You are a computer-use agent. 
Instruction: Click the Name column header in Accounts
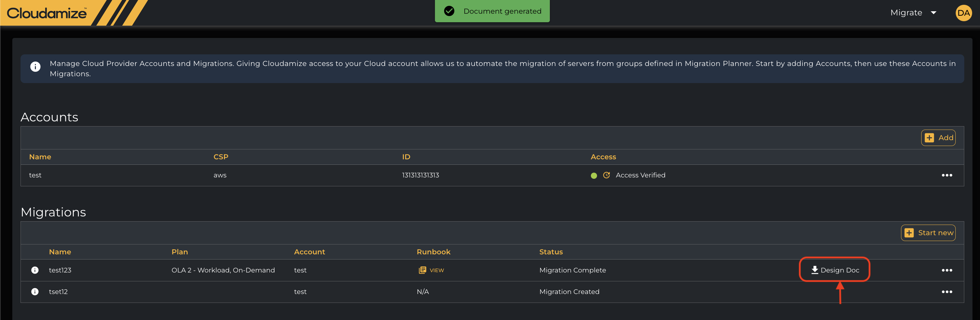coord(40,157)
